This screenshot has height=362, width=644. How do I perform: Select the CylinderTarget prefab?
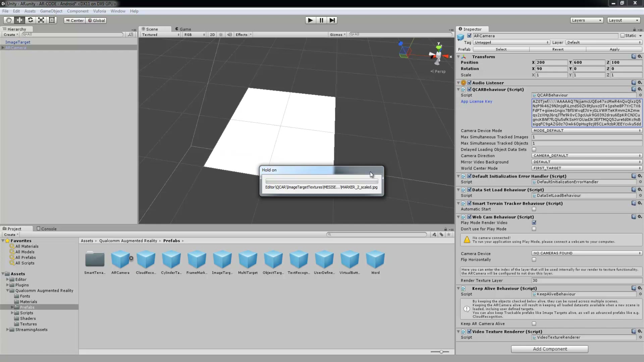click(171, 262)
